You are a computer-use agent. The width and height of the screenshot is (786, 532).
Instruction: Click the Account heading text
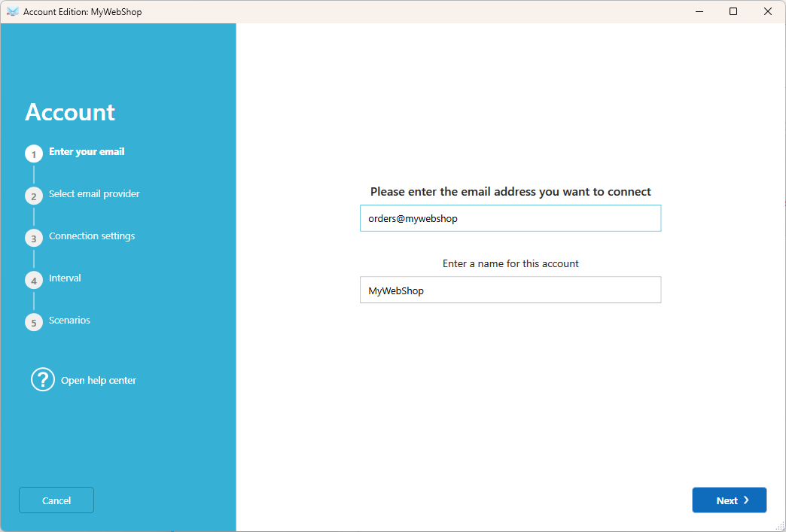(70, 111)
